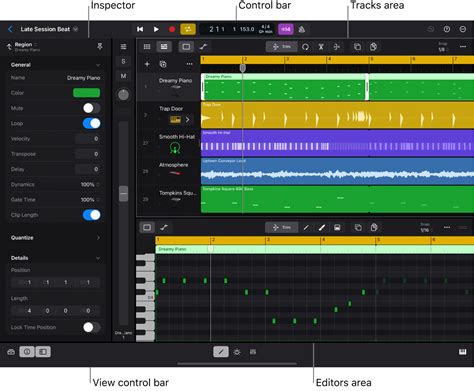Open the More menu in Tracks area toolbar
The height and width of the screenshot is (391, 474).
[463, 47]
